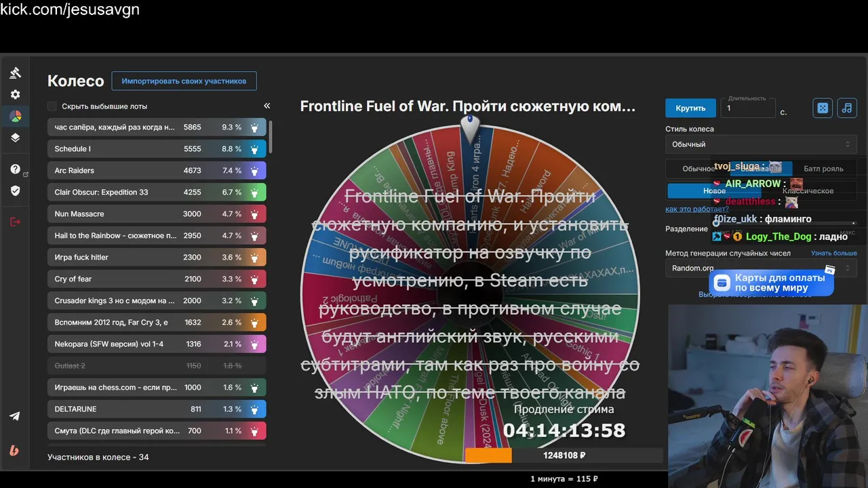Select the 'Классическое' elimination type tab
The width and height of the screenshot is (868, 488).
pyautogui.click(x=808, y=191)
